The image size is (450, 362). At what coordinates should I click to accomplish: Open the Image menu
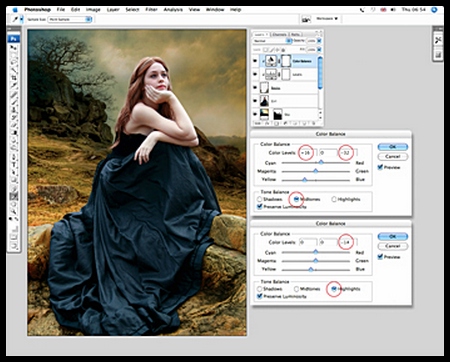(93, 10)
